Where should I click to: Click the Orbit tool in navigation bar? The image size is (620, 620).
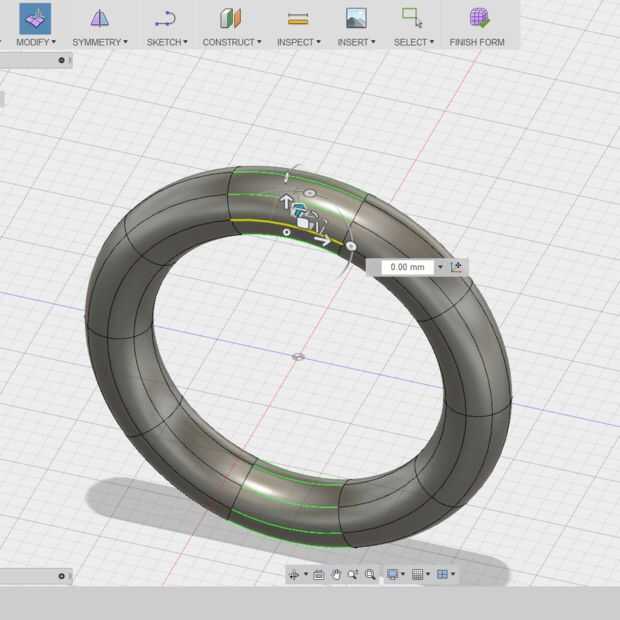pyautogui.click(x=293, y=575)
